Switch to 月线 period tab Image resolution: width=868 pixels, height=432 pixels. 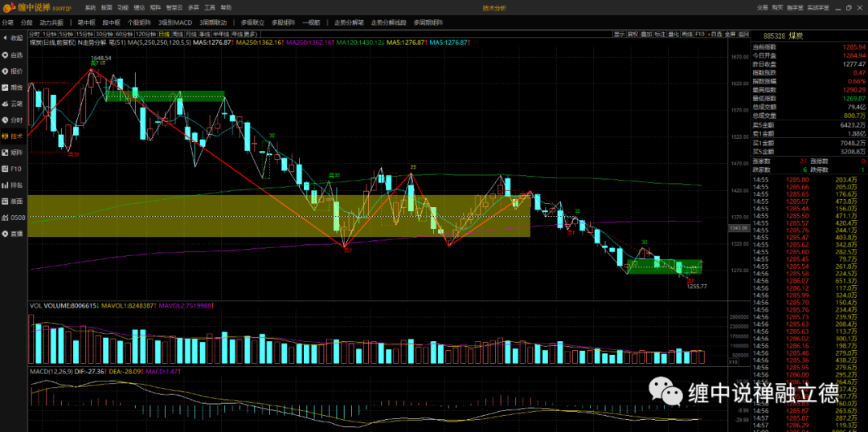pos(191,35)
